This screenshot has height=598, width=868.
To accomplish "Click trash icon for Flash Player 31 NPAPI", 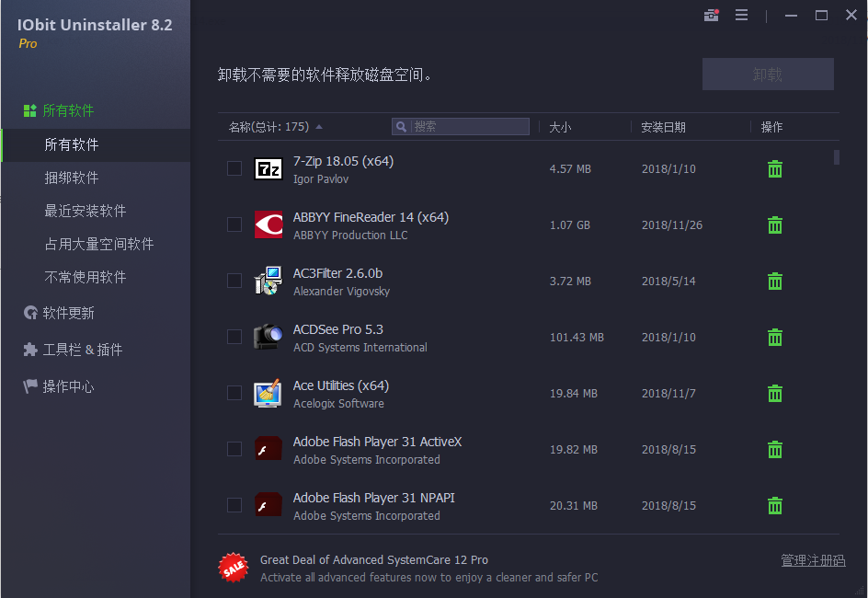I will click(x=775, y=505).
